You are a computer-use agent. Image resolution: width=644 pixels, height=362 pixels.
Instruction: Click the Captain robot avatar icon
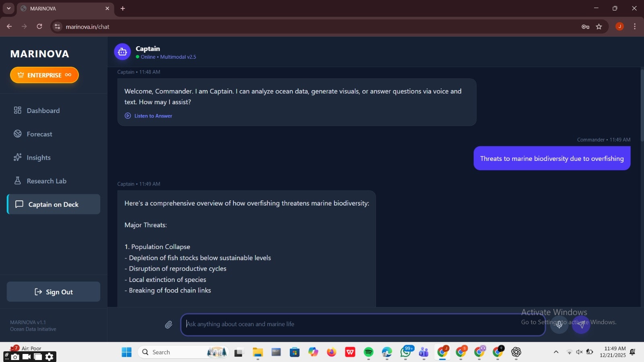pyautogui.click(x=122, y=51)
